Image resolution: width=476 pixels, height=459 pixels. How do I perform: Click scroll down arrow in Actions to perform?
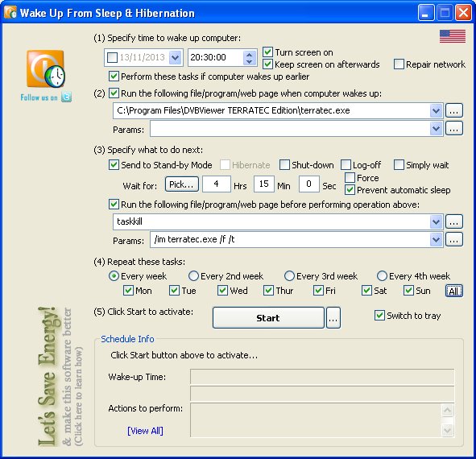(x=448, y=430)
